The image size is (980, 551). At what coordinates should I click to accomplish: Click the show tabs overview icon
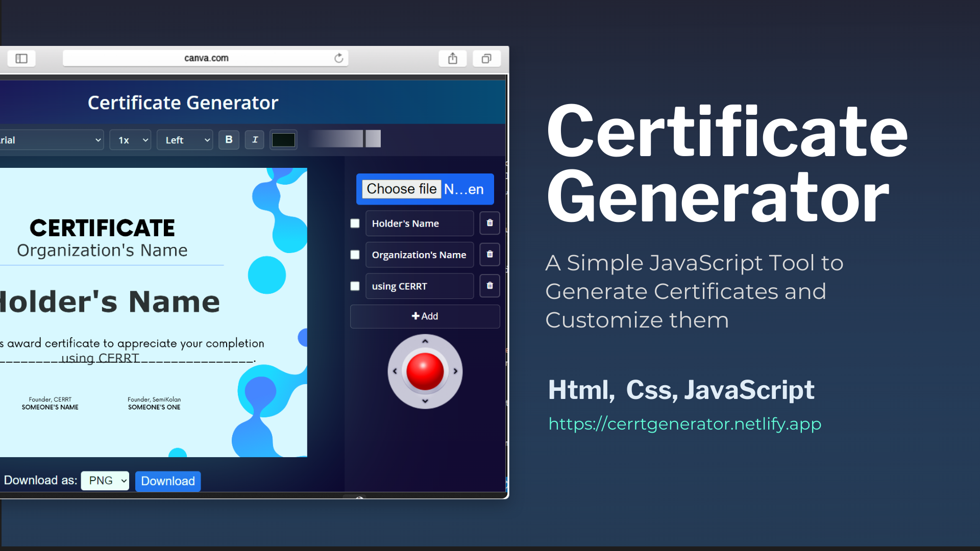click(486, 59)
